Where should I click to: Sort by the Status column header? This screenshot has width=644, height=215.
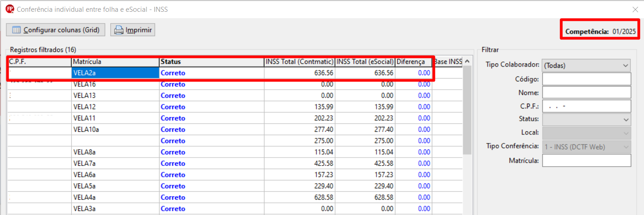point(212,62)
